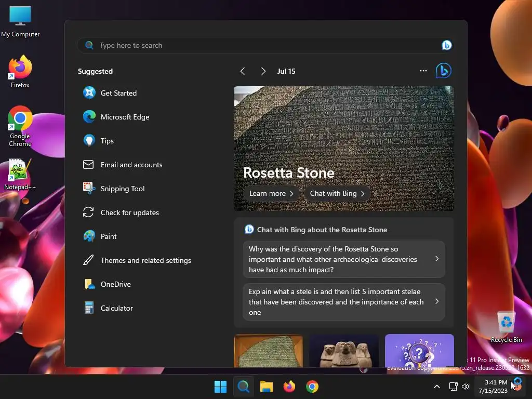Viewport: 532px width, 399px height.
Task: Select Notepad++ desktop shortcut
Action: [20, 174]
